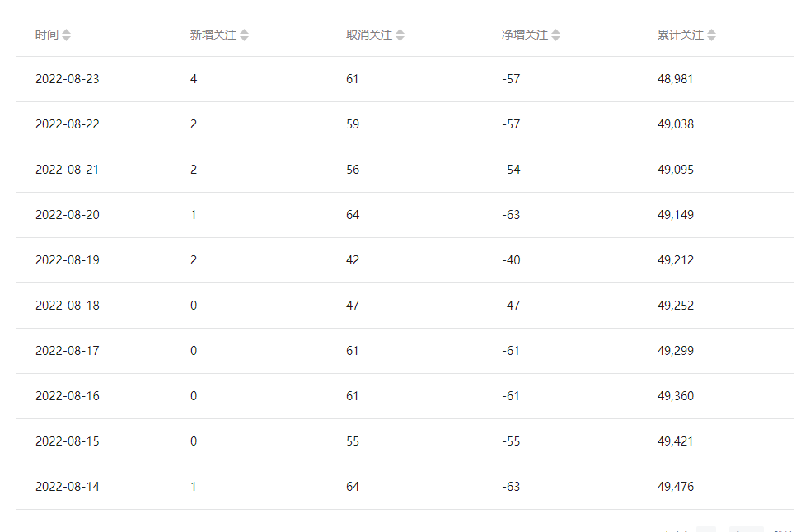Viewport: 810px width, 532px height.
Task: Click the 新增关注 column header label
Action: (213, 35)
